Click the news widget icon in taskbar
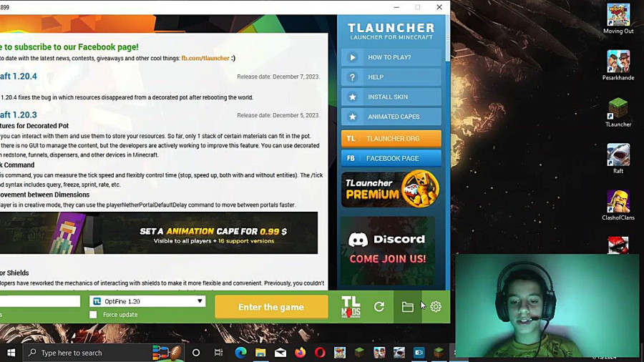644x362 pixels. coord(166,353)
